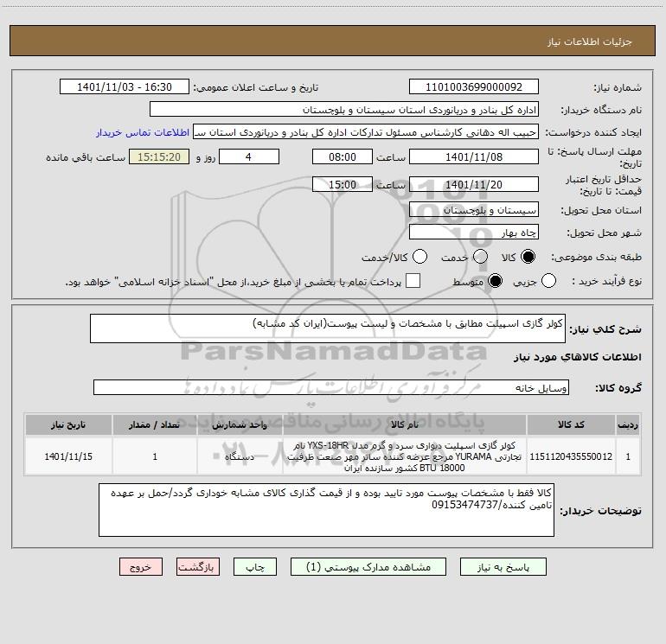The width and height of the screenshot is (666, 644).
Task: Click the بازگشت back button
Action: (198, 567)
